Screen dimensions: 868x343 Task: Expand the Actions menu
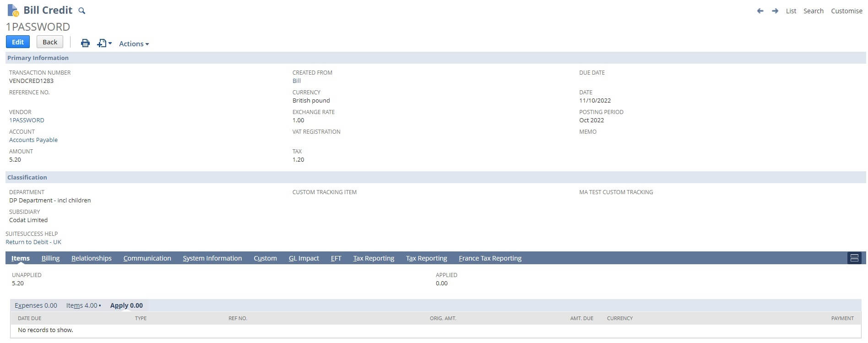click(x=134, y=44)
